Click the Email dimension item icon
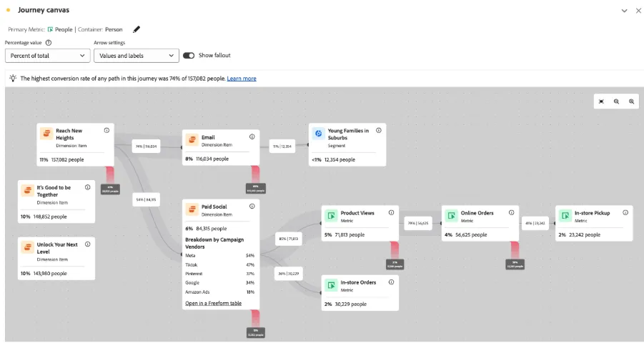644x343 pixels. pos(192,140)
